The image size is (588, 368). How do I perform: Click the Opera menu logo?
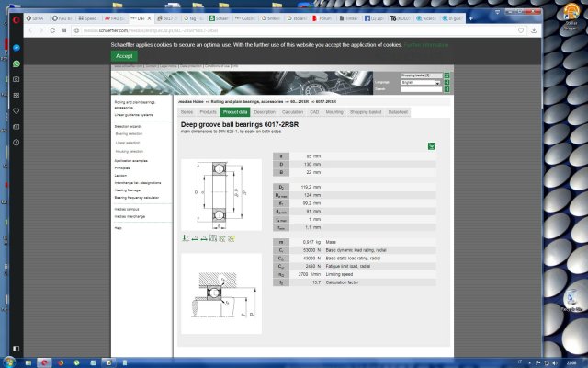point(17,19)
